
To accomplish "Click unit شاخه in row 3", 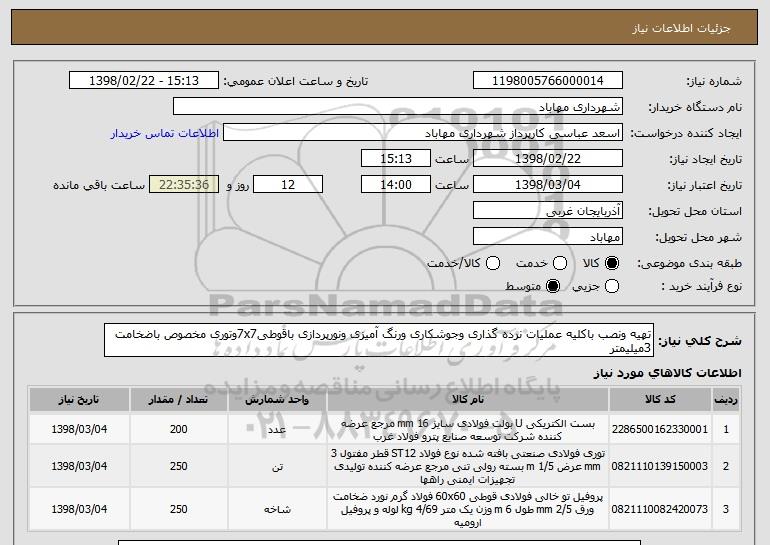I will 277,509.
